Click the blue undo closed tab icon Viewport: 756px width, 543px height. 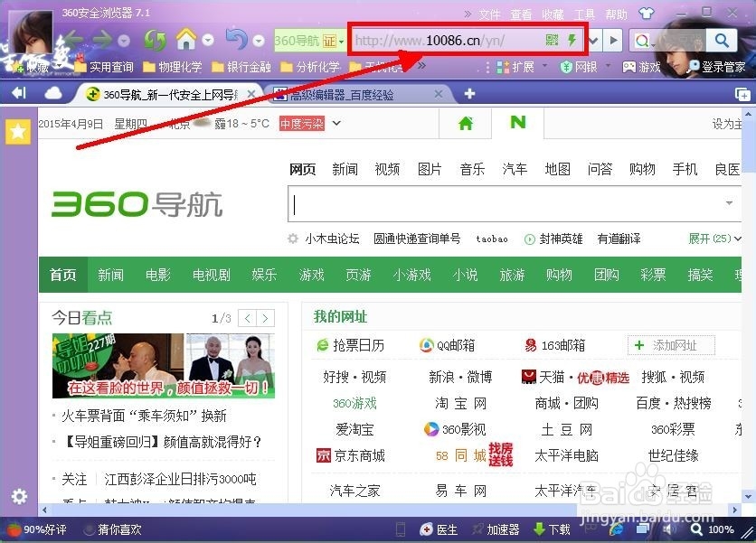(x=237, y=40)
